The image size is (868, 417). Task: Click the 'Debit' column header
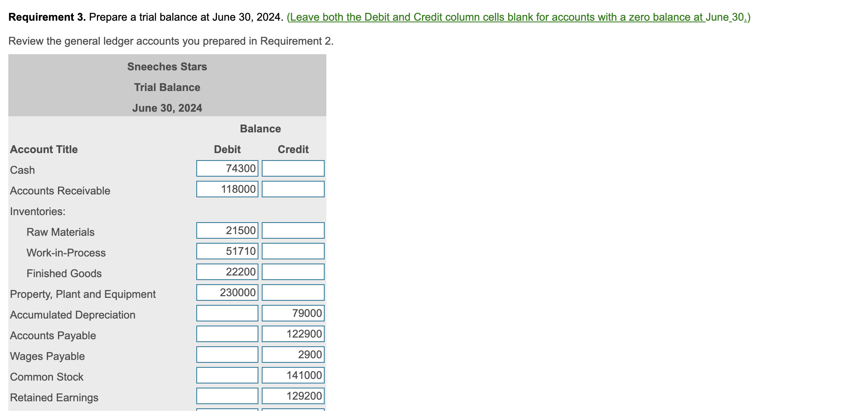[x=227, y=149]
